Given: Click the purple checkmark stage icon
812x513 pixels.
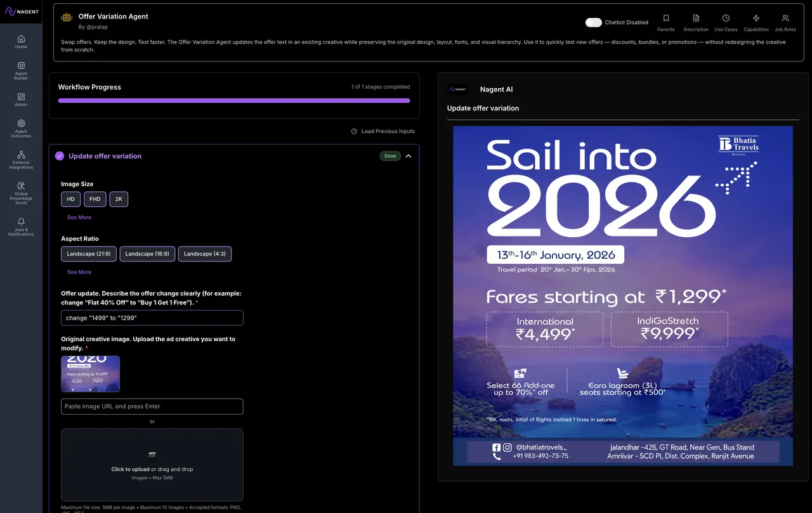Looking at the screenshot, I should (60, 156).
